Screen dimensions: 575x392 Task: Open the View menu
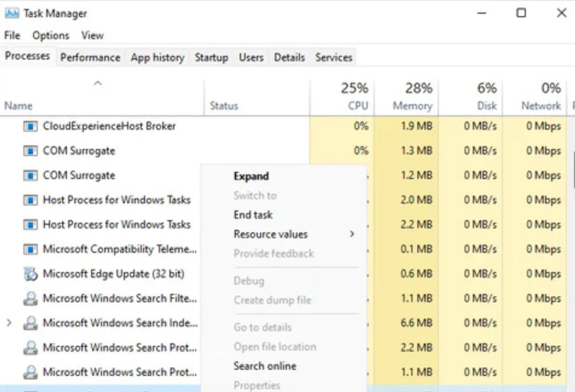pyautogui.click(x=93, y=35)
